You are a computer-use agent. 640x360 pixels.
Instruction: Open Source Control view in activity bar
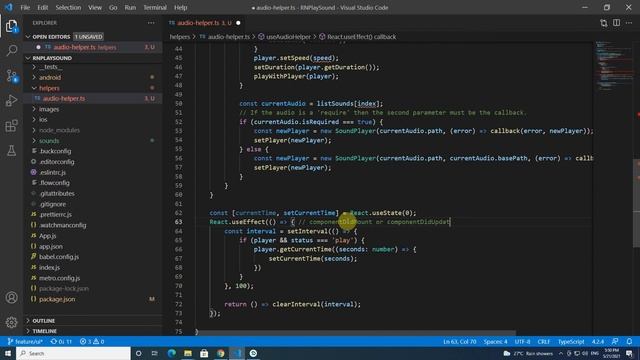[11, 76]
